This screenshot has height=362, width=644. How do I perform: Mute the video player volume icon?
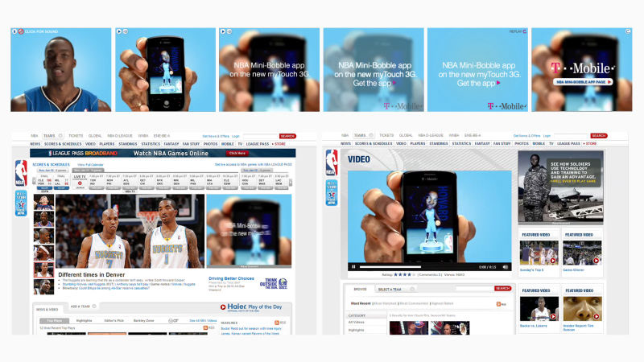tap(506, 267)
